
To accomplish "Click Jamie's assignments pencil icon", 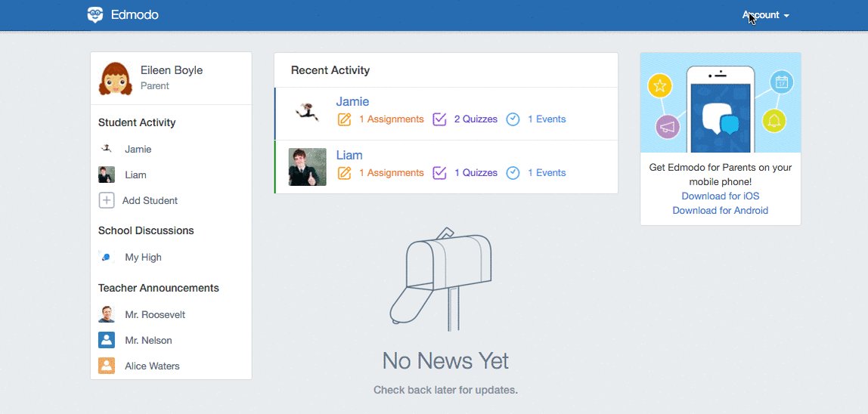I will click(344, 119).
